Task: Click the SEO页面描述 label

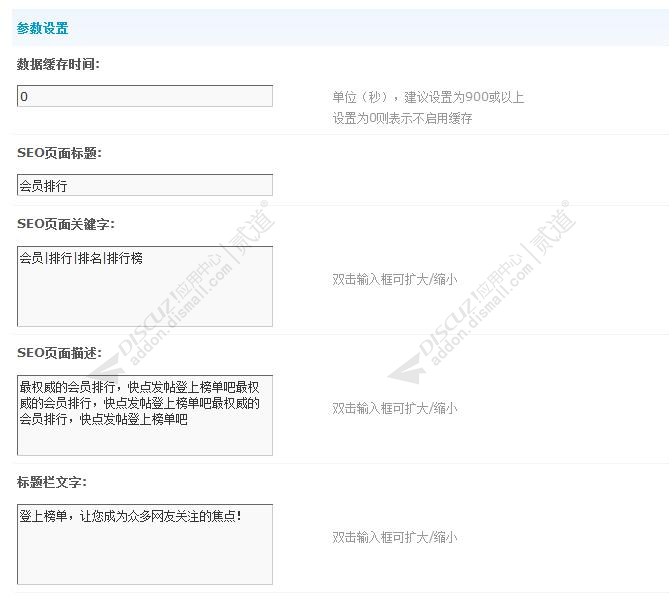Action: click(x=59, y=353)
